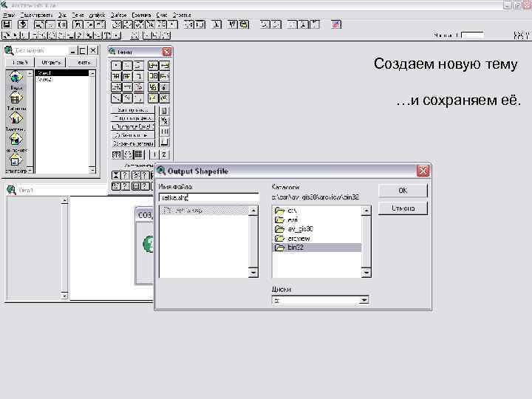
Task: Select the bin32 folder in the directory list
Action: [x=317, y=248]
